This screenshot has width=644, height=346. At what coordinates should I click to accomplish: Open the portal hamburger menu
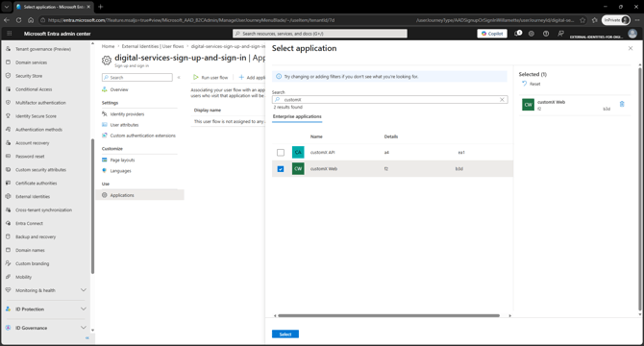point(10,34)
